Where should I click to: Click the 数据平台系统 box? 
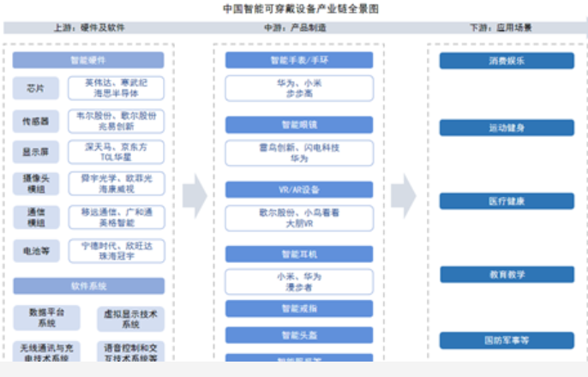pos(47,318)
